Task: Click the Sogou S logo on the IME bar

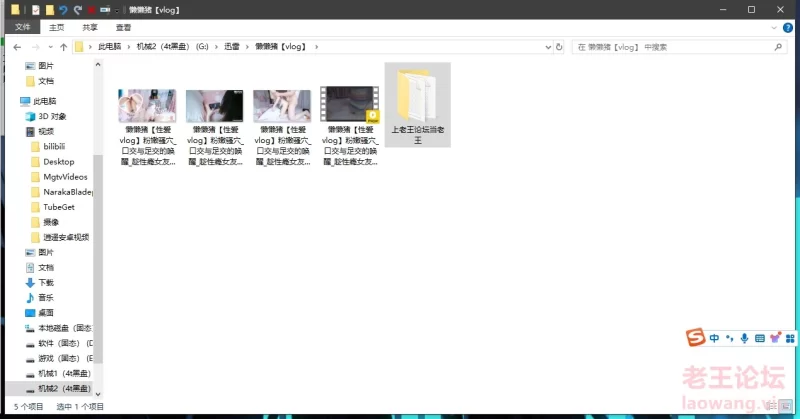Action: tap(695, 337)
